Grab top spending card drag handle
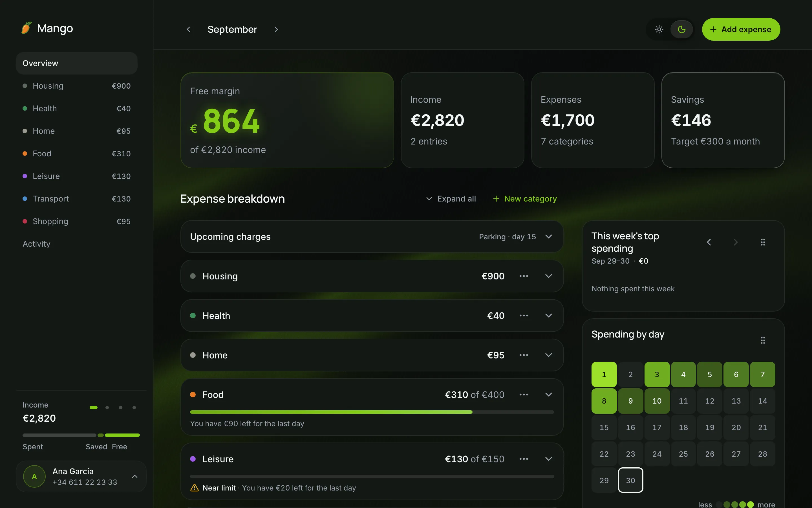The image size is (812, 508). coord(763,242)
